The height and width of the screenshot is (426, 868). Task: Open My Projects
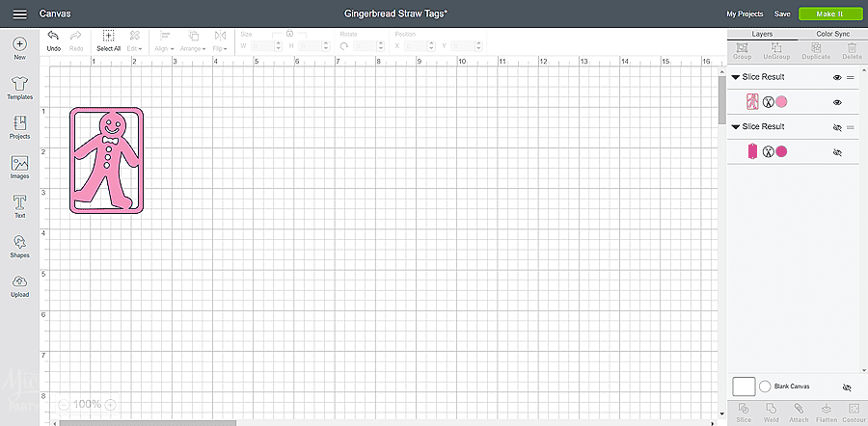pos(745,13)
